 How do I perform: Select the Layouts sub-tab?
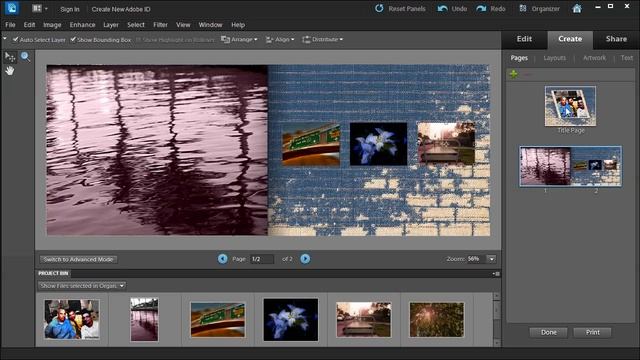tap(555, 58)
